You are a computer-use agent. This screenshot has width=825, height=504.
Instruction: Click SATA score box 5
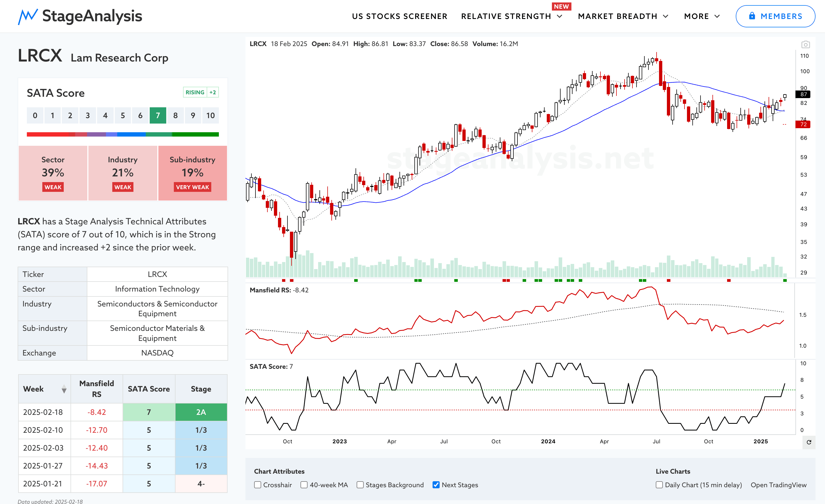tap(123, 115)
